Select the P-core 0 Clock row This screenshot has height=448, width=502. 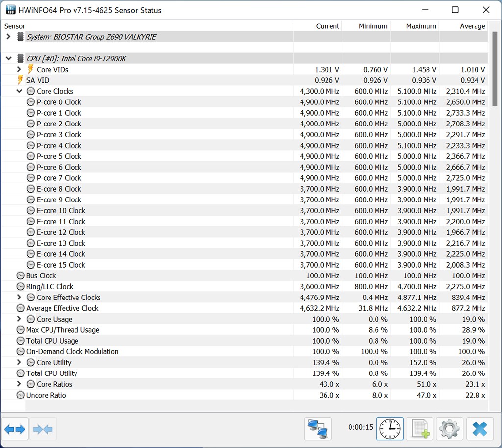pos(59,102)
